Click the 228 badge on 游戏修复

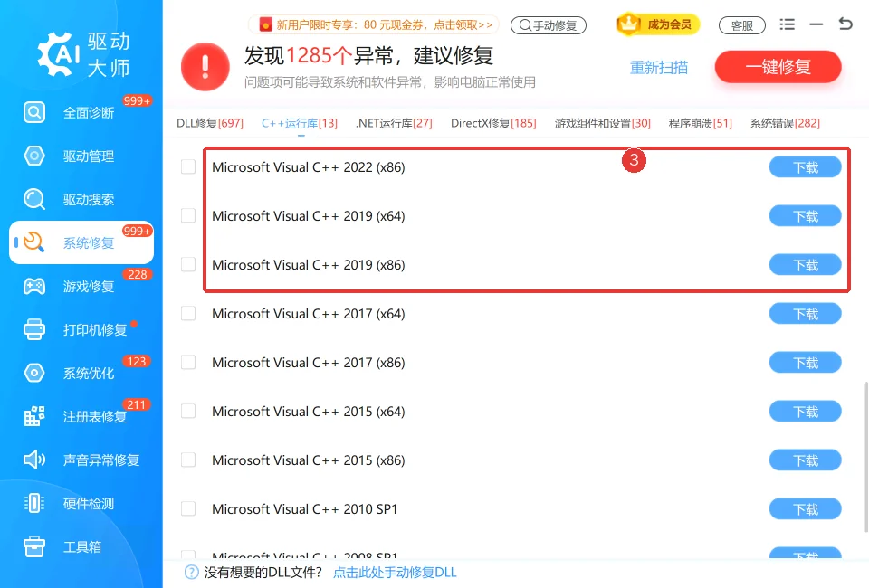pos(137,275)
